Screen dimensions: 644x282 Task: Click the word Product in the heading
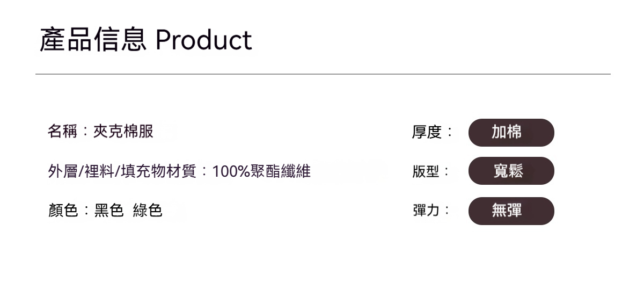pos(203,40)
